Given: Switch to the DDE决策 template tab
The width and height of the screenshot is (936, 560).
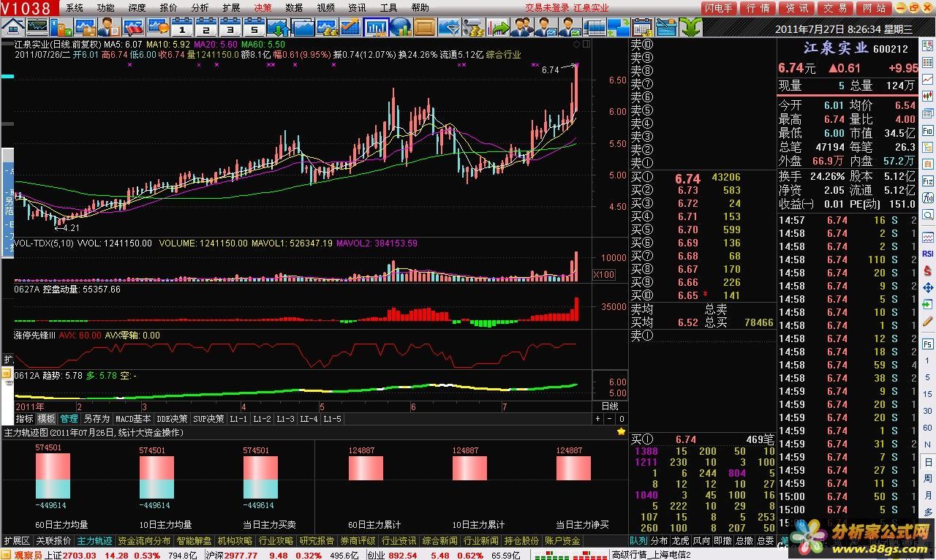Looking at the screenshot, I should coord(173,419).
